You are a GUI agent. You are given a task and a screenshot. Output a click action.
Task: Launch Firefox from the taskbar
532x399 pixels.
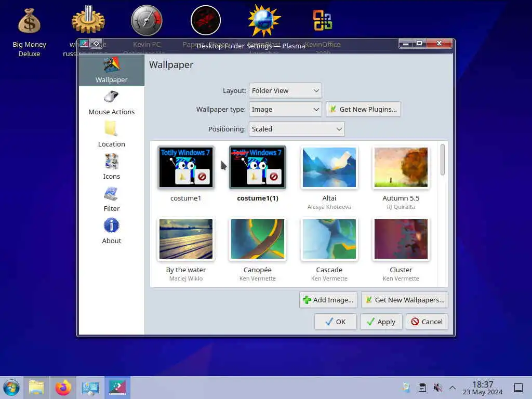coord(63,388)
